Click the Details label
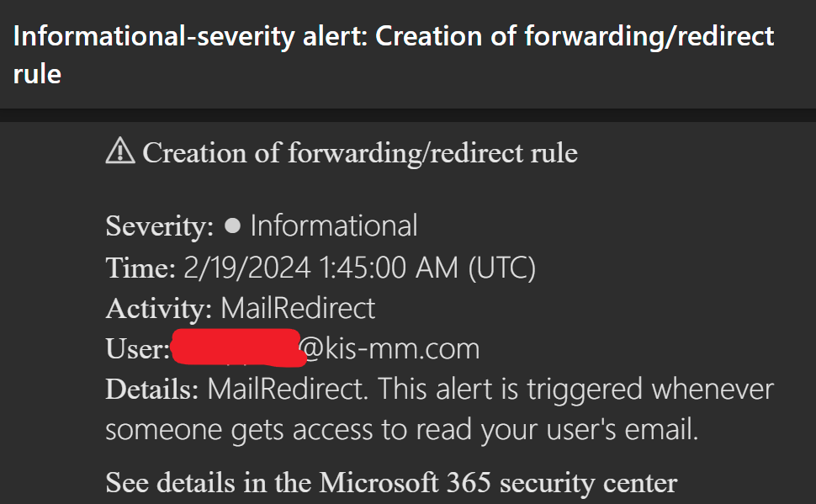Viewport: 816px width, 504px height. pyautogui.click(x=152, y=390)
